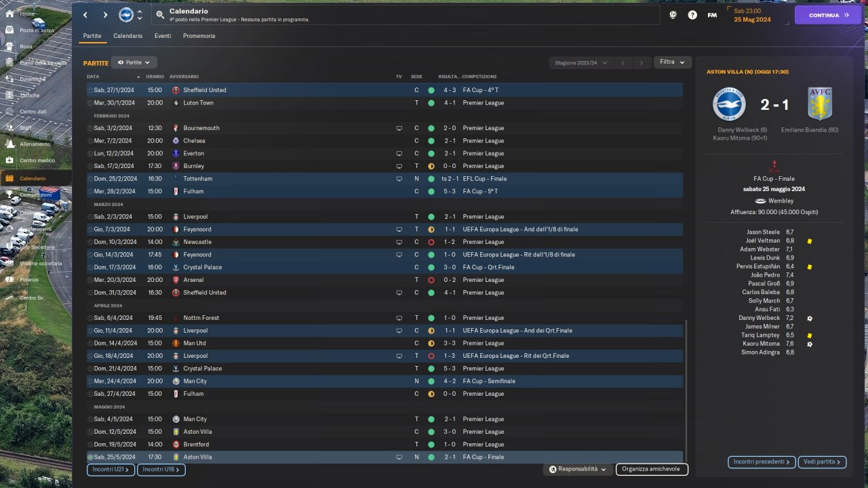Viewport: 868px width, 488px height.
Task: Click the search magnifier icon
Action: (x=159, y=14)
